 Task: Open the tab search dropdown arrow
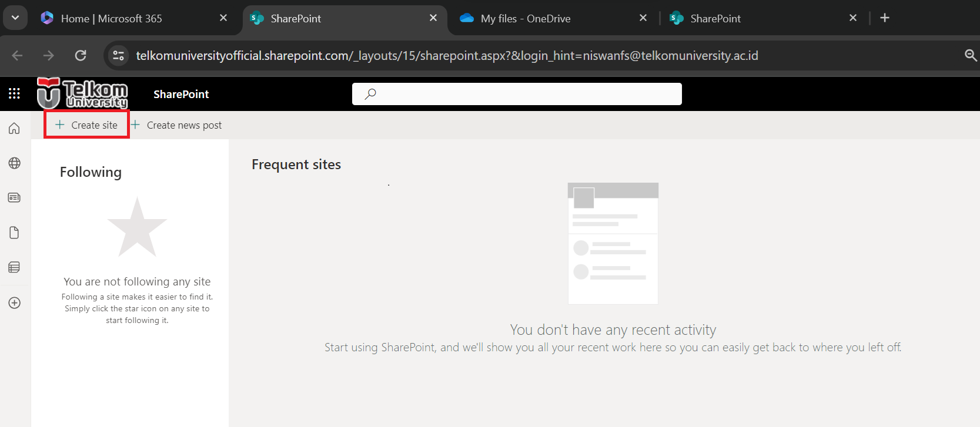pyautogui.click(x=15, y=18)
